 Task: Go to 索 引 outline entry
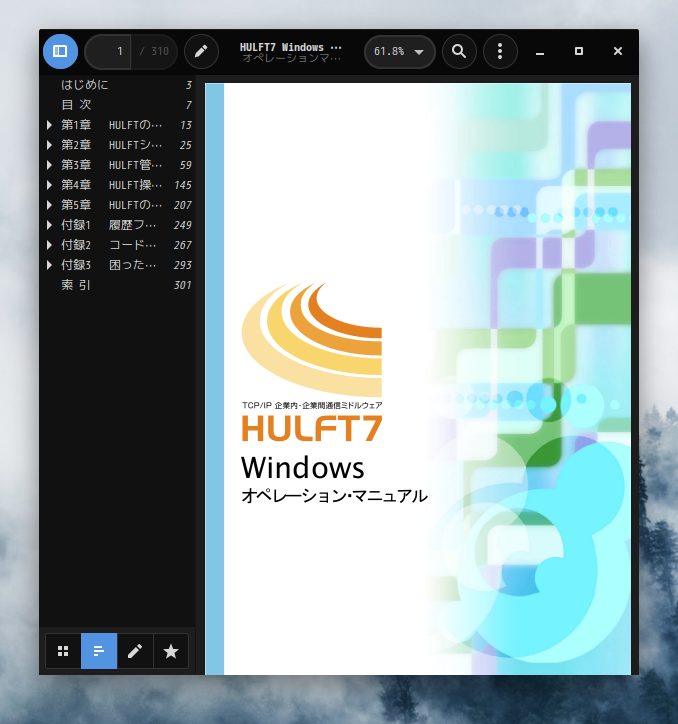pyautogui.click(x=76, y=285)
